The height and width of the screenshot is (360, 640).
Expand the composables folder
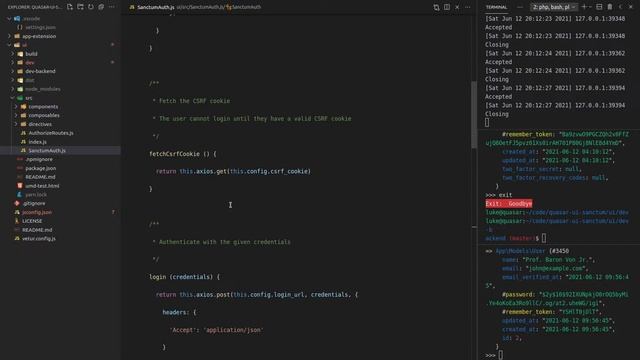tap(44, 116)
